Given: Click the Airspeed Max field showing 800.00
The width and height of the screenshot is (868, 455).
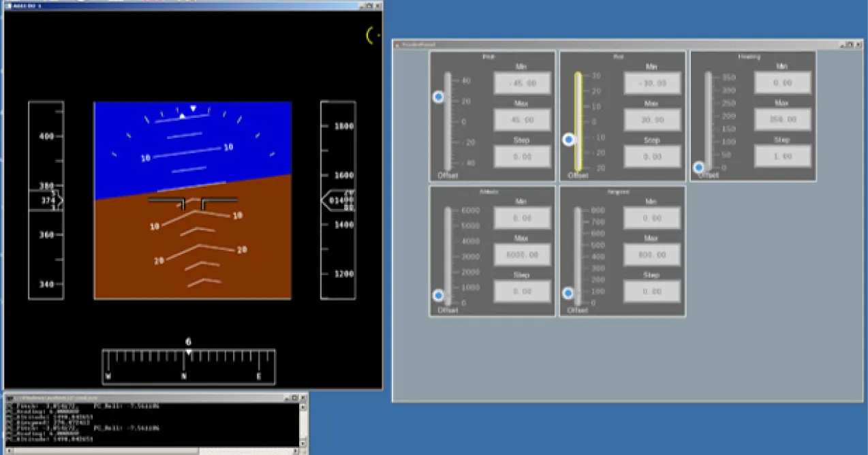Looking at the screenshot, I should (x=652, y=255).
